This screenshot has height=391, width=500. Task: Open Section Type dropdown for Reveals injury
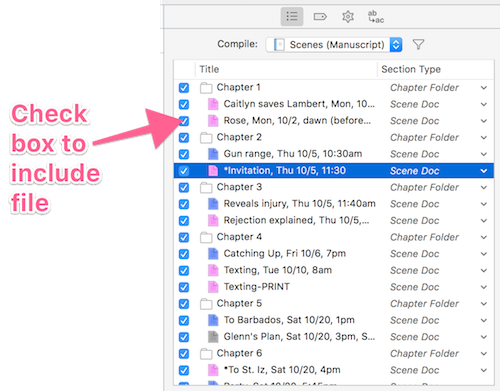coord(484,204)
